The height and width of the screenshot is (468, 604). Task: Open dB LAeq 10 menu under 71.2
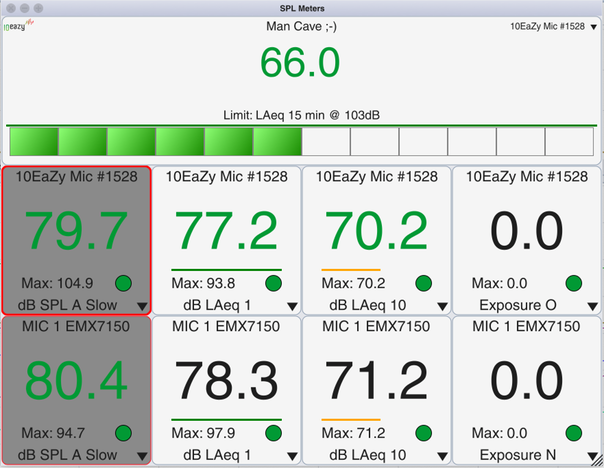pyautogui.click(x=442, y=457)
